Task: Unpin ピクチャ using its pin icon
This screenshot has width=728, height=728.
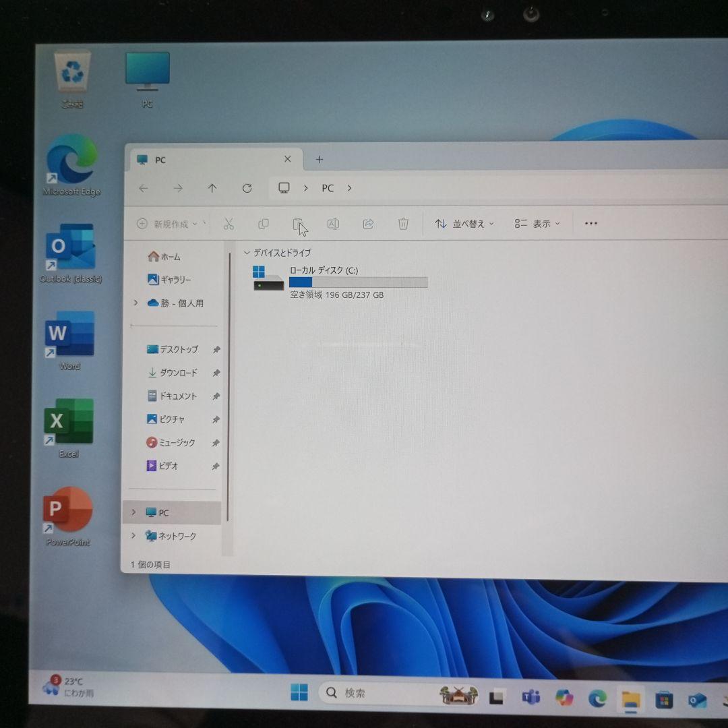Action: (x=216, y=419)
